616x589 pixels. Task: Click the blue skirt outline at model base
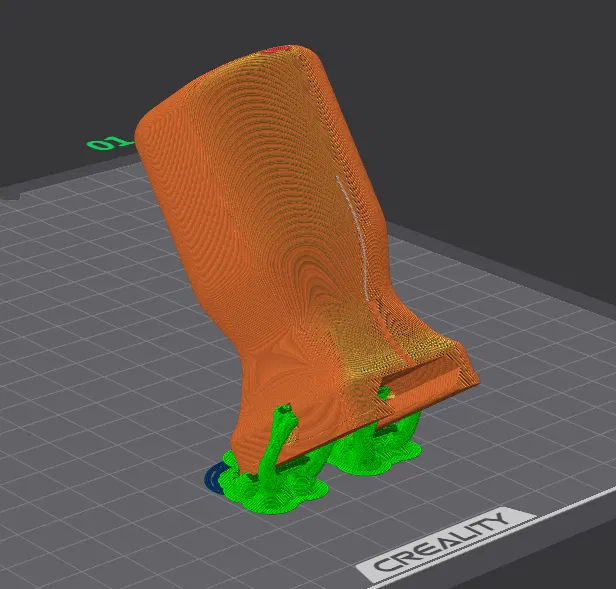[x=213, y=477]
